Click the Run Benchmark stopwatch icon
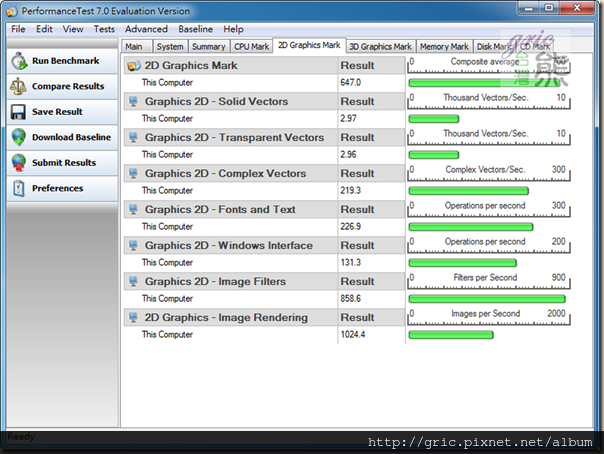 point(19,61)
